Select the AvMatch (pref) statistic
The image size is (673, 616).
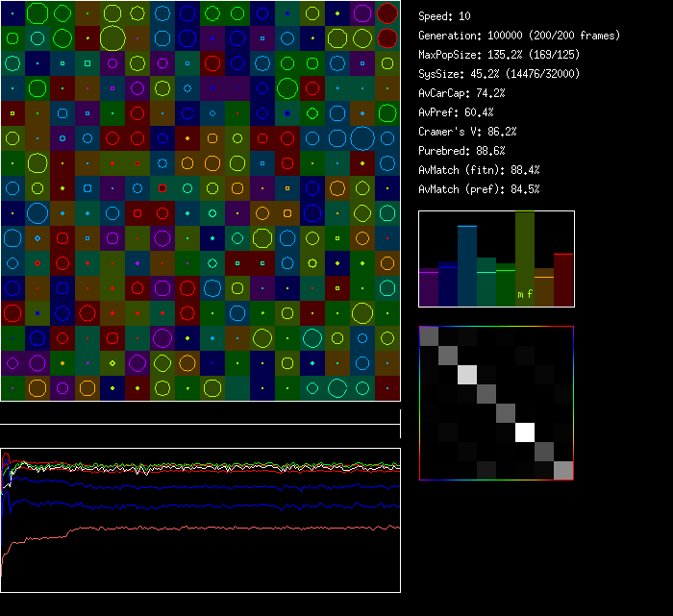tap(479, 189)
